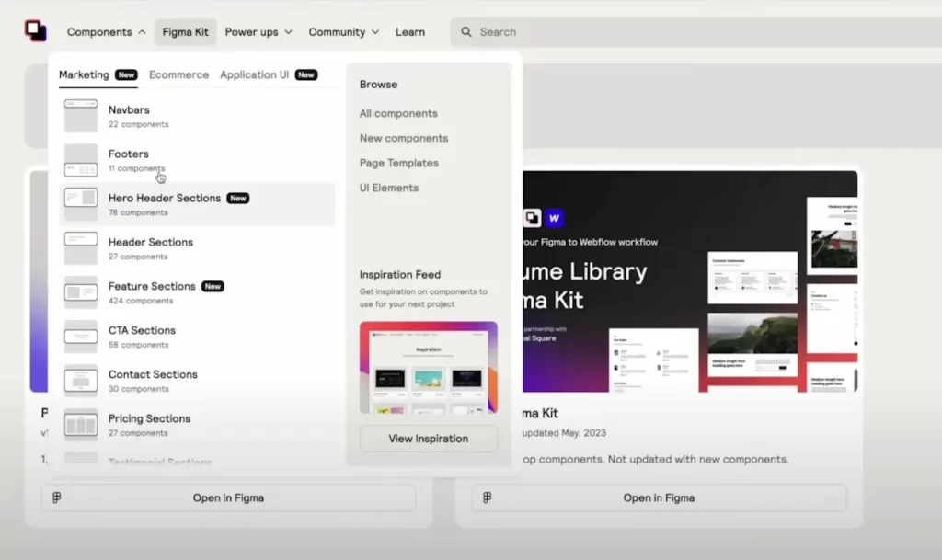Click the Footers thumbnail icon
The image size is (942, 560).
pos(81,160)
